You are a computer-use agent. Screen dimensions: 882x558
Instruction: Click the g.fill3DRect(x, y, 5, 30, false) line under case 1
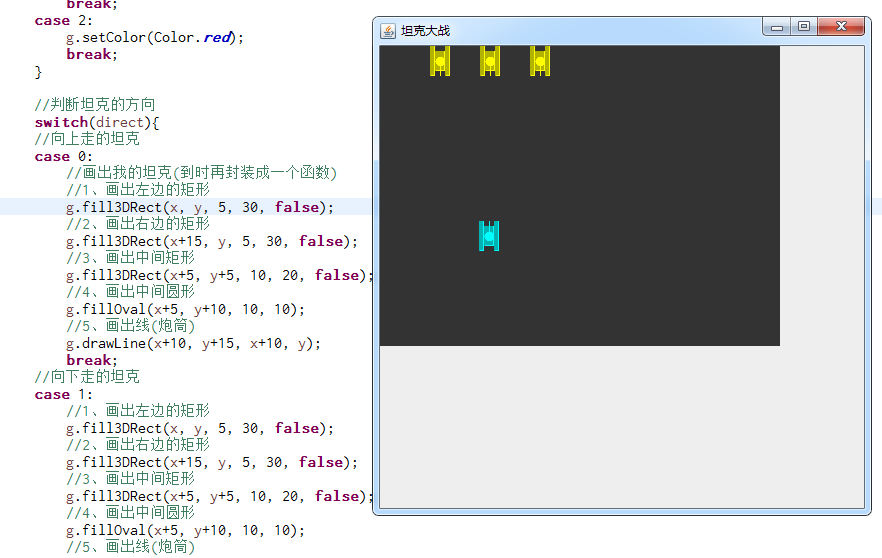click(x=200, y=428)
